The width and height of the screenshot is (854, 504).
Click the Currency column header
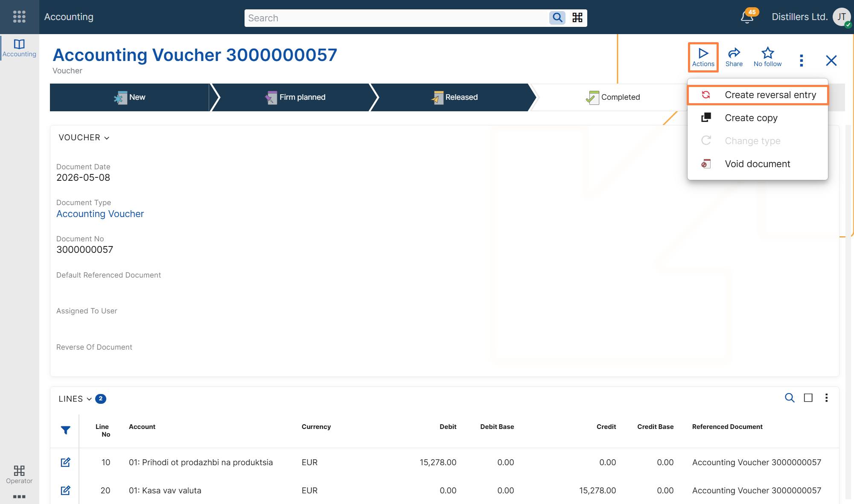[x=316, y=426]
